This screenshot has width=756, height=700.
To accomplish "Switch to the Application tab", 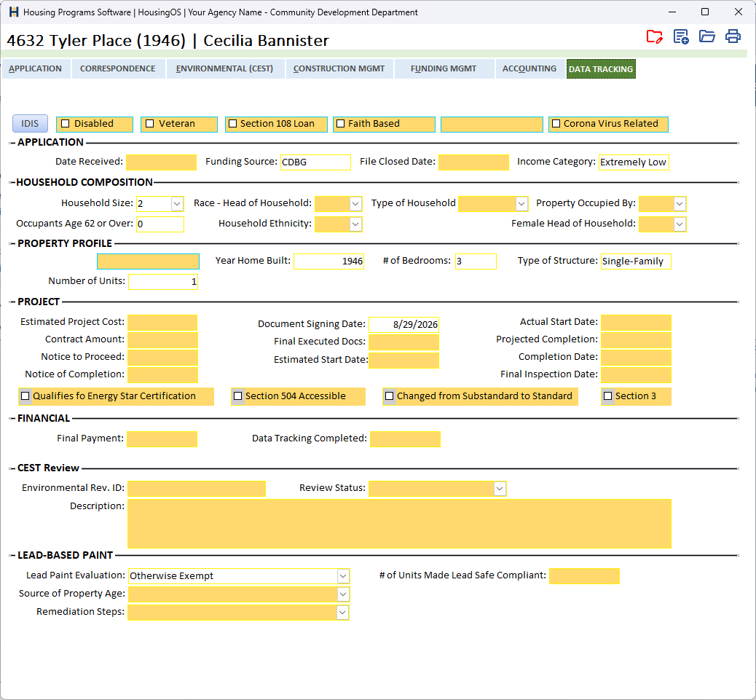I will click(36, 69).
